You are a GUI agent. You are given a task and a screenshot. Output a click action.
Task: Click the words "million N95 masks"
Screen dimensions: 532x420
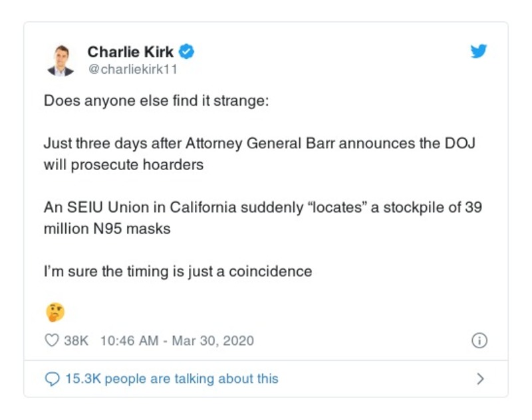coord(107,229)
